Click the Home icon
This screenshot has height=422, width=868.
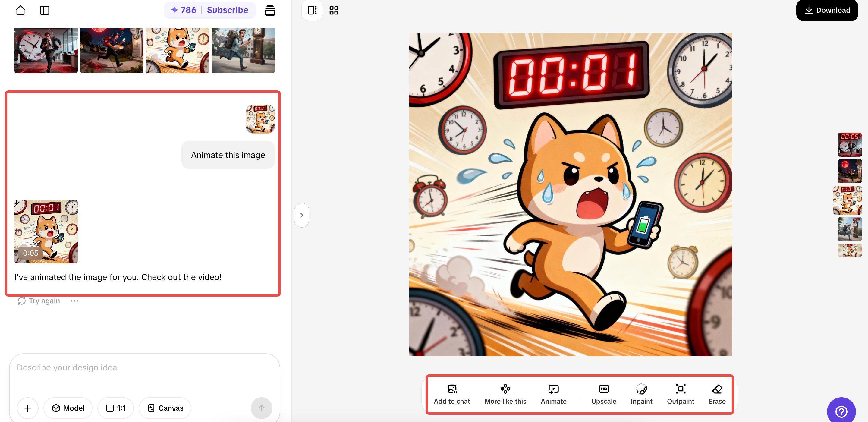pos(20,10)
